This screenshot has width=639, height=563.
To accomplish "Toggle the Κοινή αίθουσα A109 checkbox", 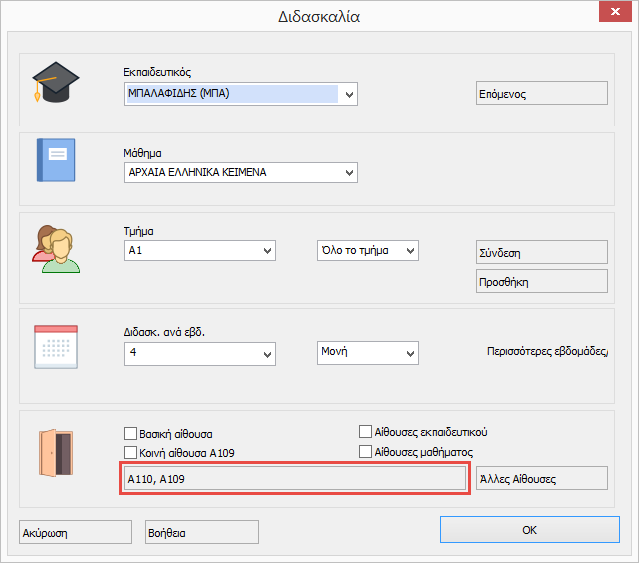I will tap(130, 452).
